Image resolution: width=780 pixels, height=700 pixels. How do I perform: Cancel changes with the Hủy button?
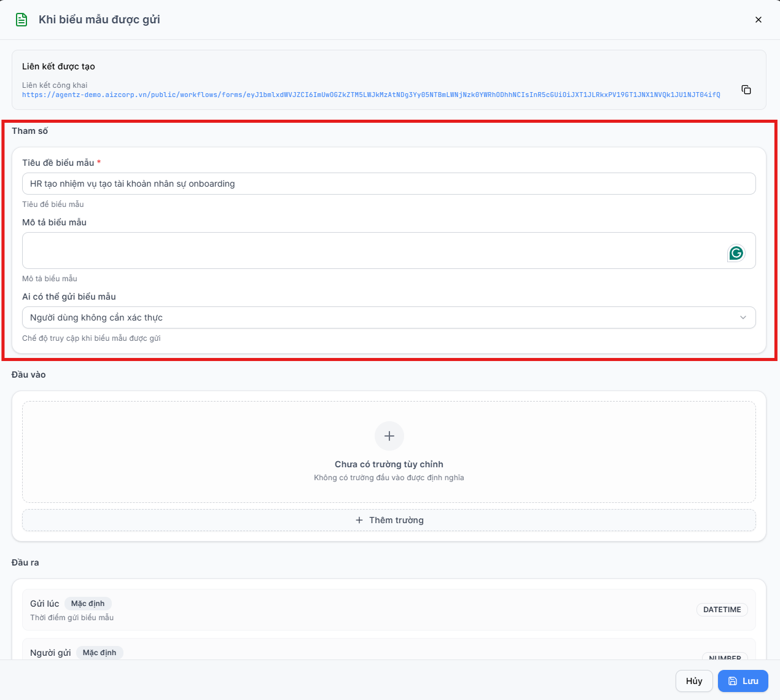point(694,681)
